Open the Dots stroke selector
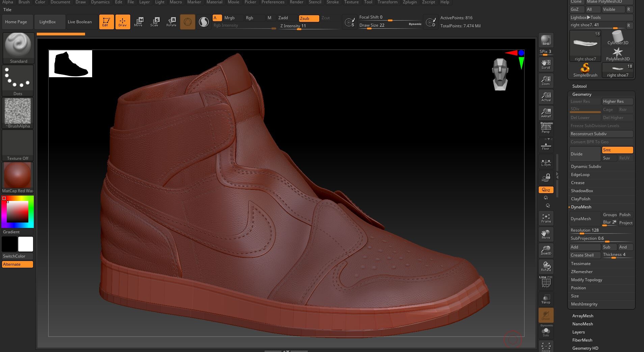Screen dimensions: 644x352 point(18,80)
